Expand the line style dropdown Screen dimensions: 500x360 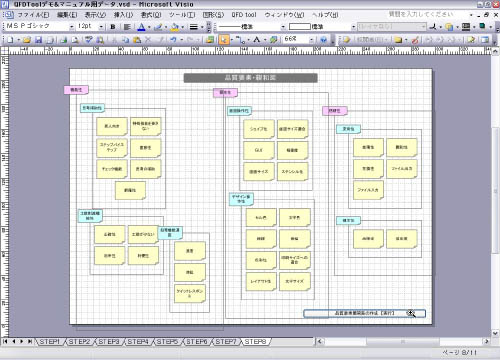pos(283,27)
